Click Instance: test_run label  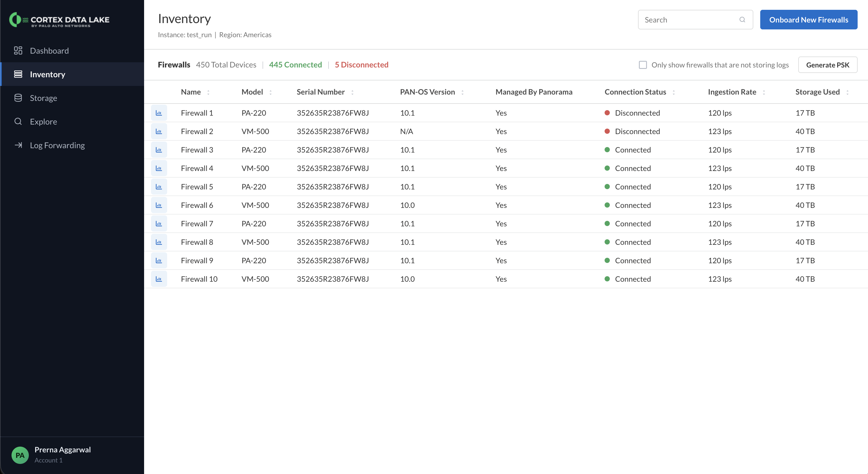pos(185,35)
